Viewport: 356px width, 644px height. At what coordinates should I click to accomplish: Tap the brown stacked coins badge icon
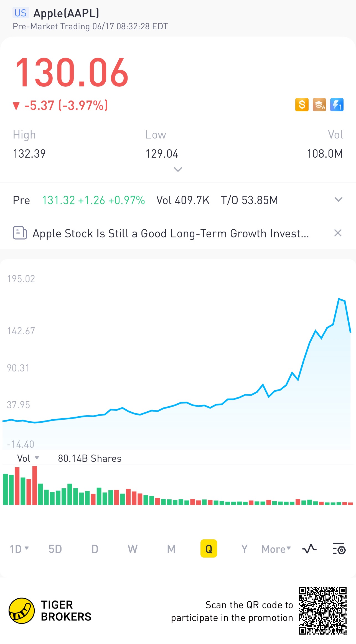[x=319, y=105]
